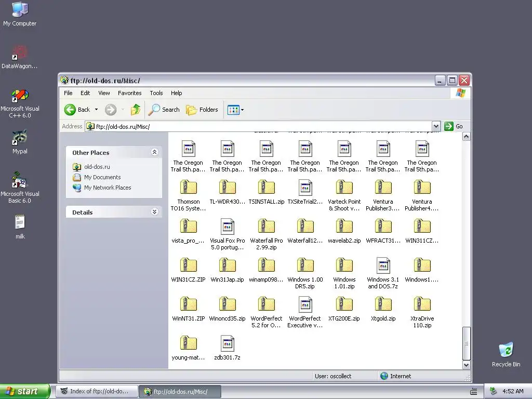The image size is (532, 399).
Task: Click the Go button next to the address bar
Action: point(454,126)
